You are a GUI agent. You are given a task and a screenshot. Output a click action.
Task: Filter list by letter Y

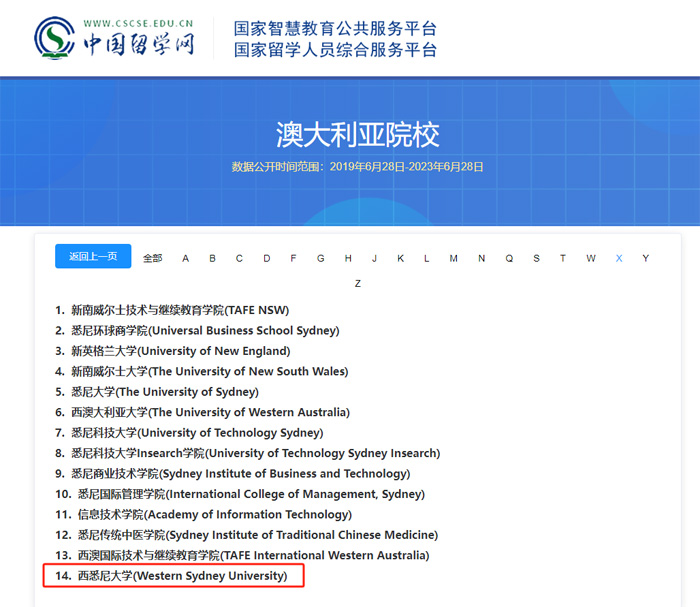tap(646, 258)
